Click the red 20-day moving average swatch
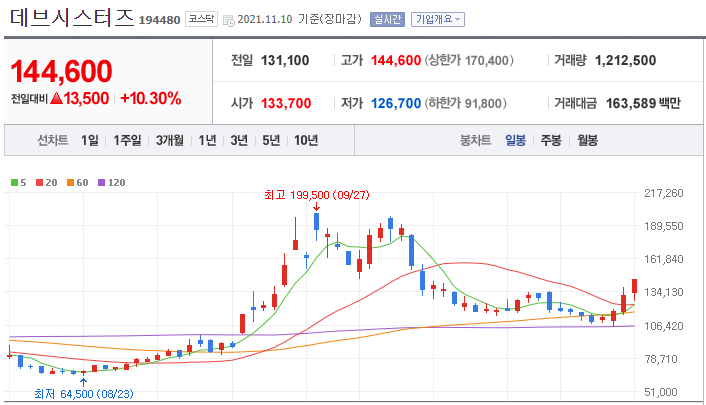The height and width of the screenshot is (405, 706). pyautogui.click(x=40, y=182)
